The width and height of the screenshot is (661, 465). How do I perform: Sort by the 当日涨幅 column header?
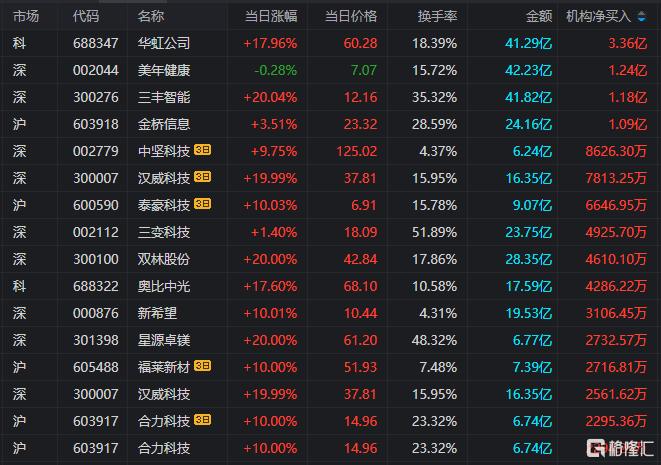[x=271, y=16]
